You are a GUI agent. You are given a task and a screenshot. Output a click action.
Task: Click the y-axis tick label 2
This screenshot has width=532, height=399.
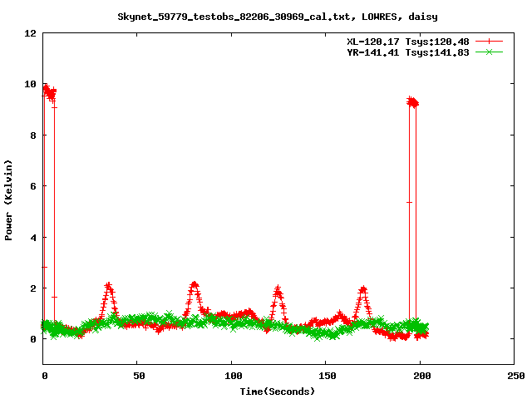pos(33,288)
